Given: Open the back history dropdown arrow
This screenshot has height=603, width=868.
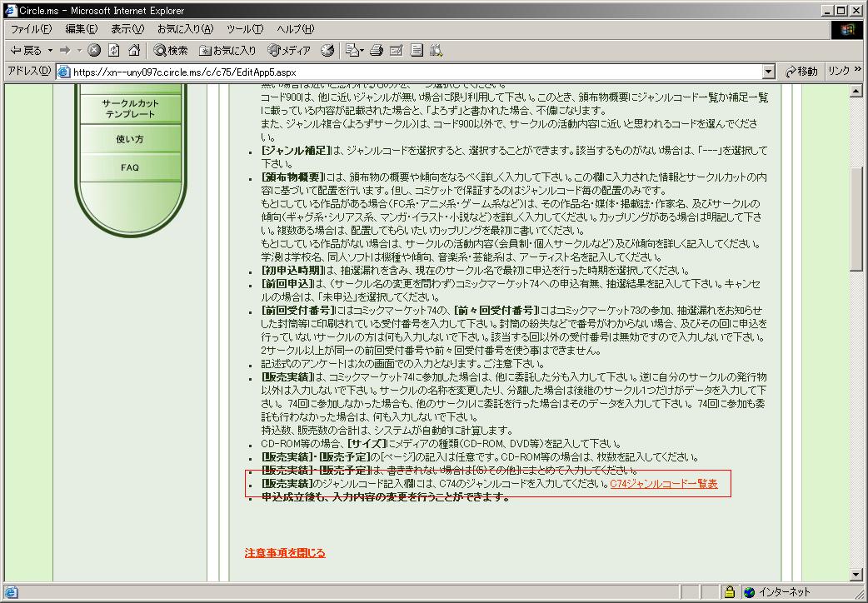Looking at the screenshot, I should (x=50, y=50).
